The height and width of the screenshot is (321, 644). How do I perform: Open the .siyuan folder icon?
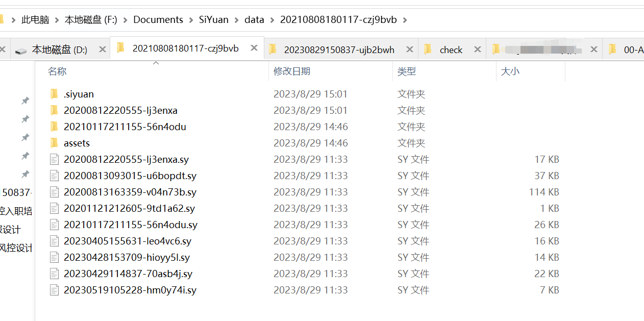pyautogui.click(x=55, y=94)
